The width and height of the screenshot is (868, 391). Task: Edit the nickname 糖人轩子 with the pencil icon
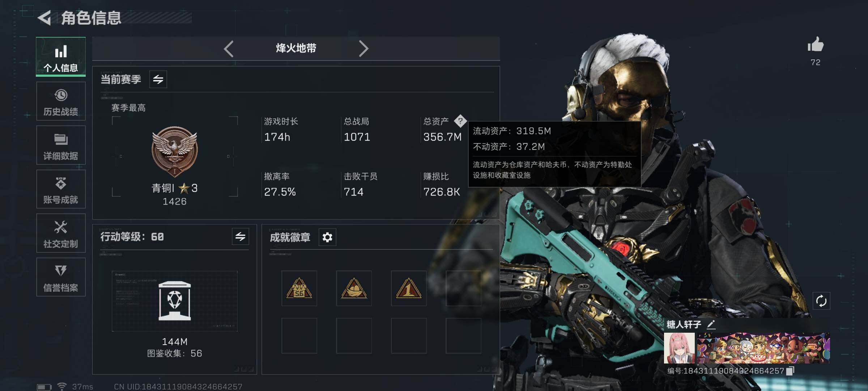(x=711, y=324)
